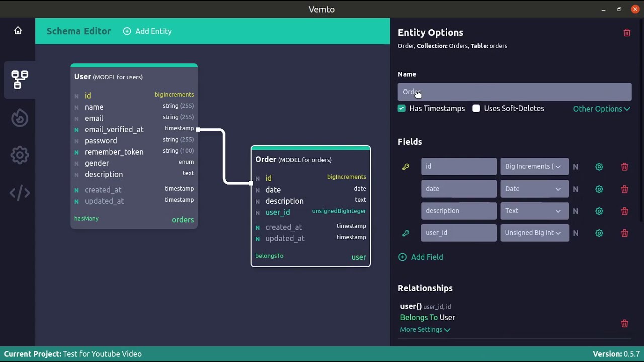This screenshot has height=362, width=644.
Task: Enable Uses Soft-Deletes checkbox
Action: pos(476,108)
